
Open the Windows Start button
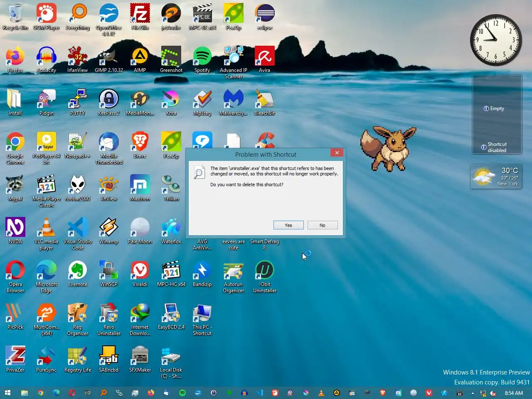7,393
